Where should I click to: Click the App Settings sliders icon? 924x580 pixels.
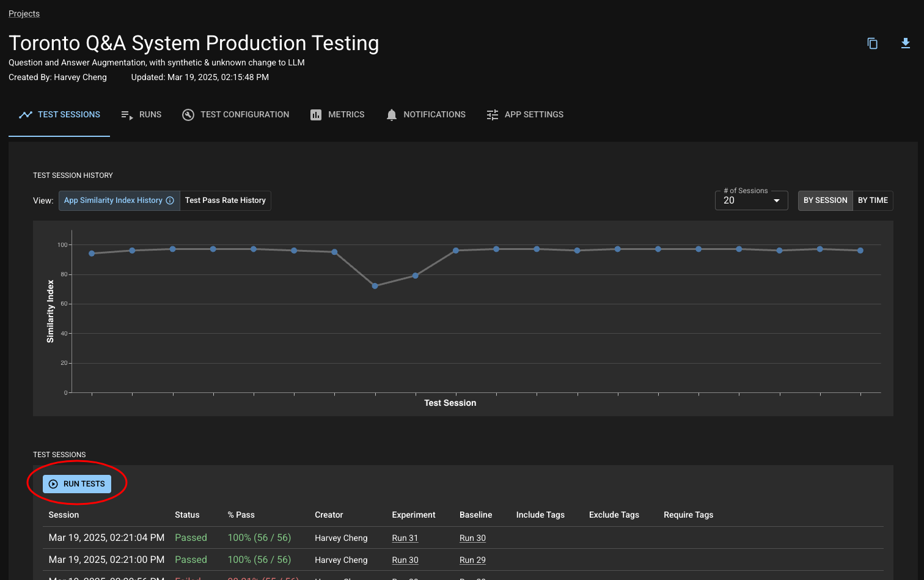coord(493,115)
